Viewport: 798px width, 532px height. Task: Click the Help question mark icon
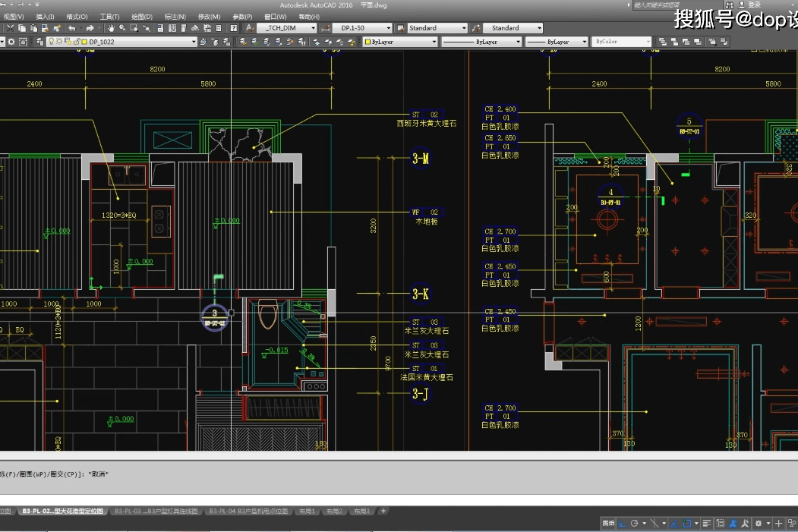[x=234, y=29]
